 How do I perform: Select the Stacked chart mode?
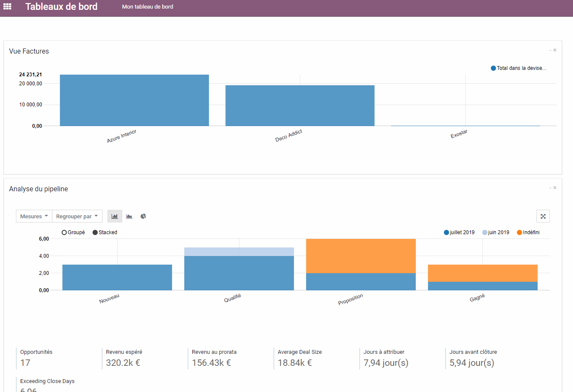(x=105, y=232)
